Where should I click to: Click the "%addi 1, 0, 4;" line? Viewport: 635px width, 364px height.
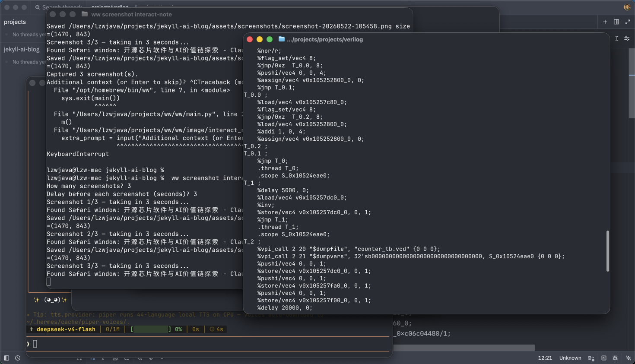pyautogui.click(x=281, y=132)
